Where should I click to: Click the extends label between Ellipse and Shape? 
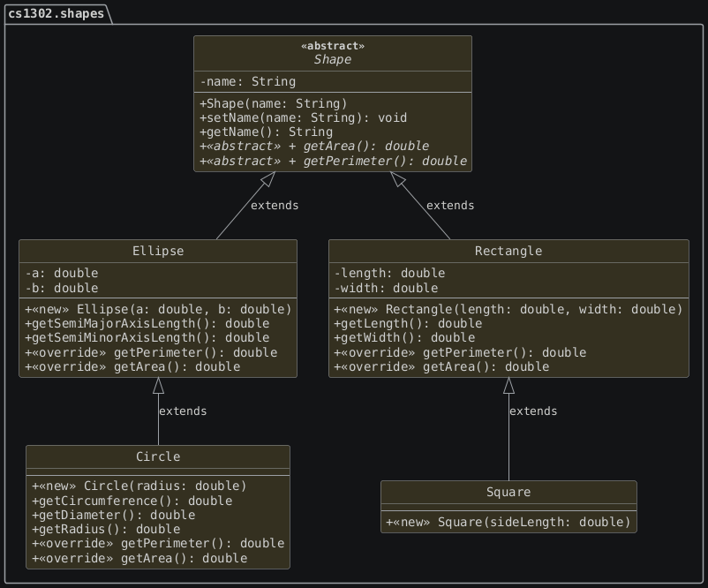275,206
